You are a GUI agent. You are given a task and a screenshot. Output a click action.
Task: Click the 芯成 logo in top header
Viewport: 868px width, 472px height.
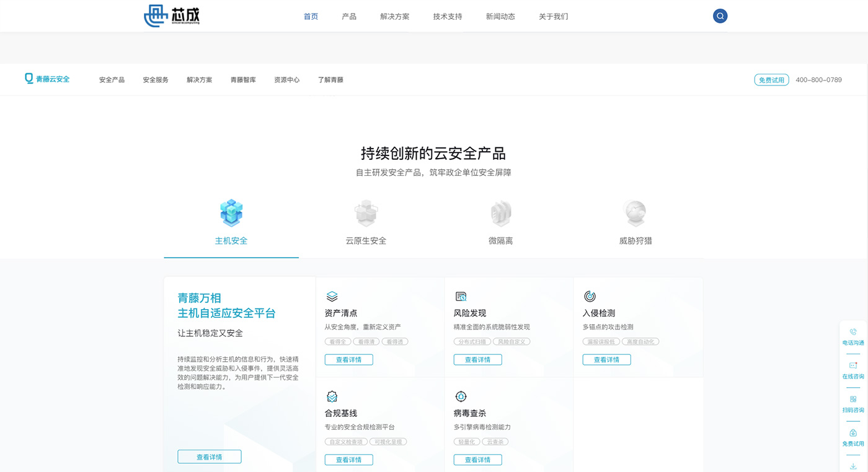(172, 15)
